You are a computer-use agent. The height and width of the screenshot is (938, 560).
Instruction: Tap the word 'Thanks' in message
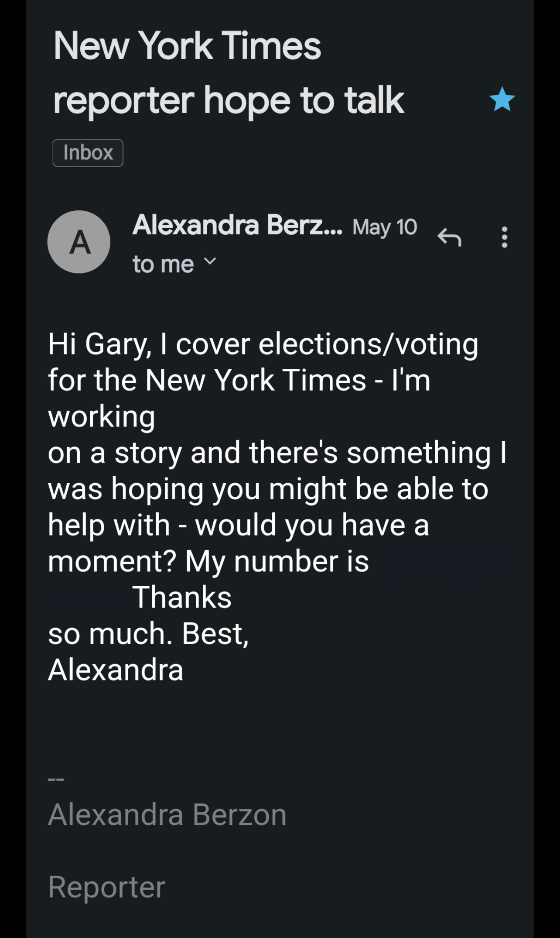(x=181, y=597)
